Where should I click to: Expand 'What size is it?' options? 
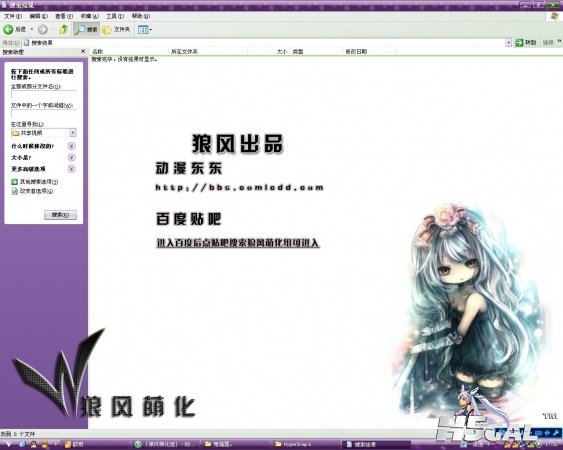71,157
